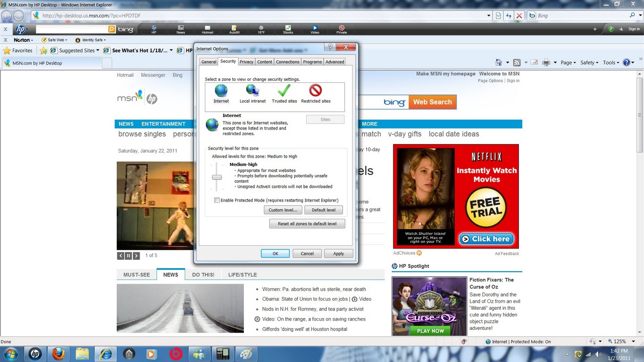Viewport: 644px width, 362px height.
Task: Open the Tools menu dropdown
Action: click(x=611, y=62)
